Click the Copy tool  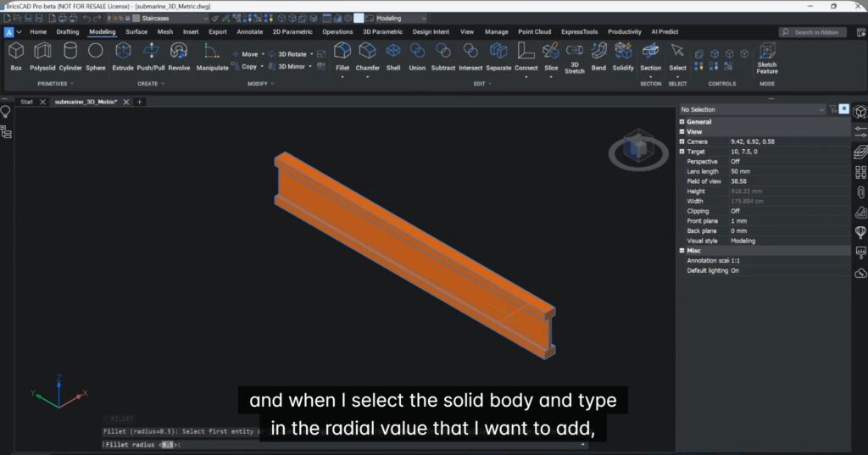244,66
